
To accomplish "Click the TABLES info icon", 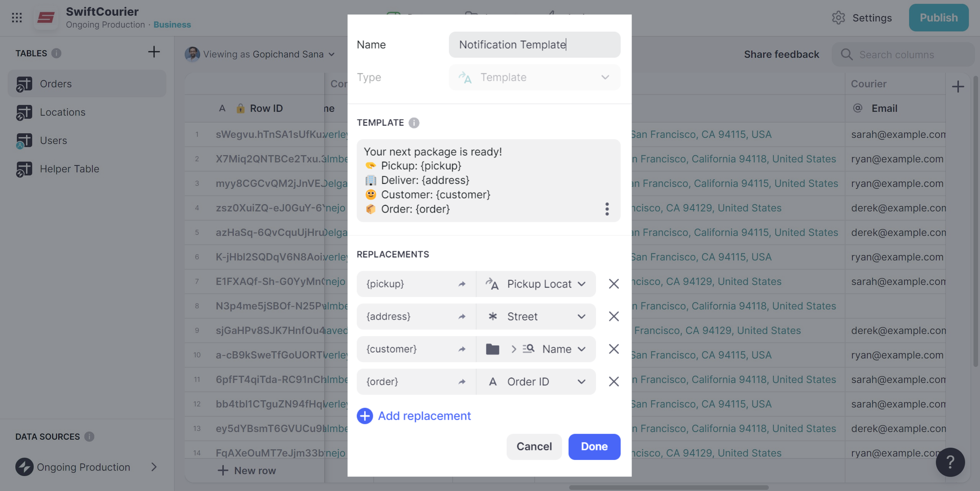I will click(x=56, y=53).
